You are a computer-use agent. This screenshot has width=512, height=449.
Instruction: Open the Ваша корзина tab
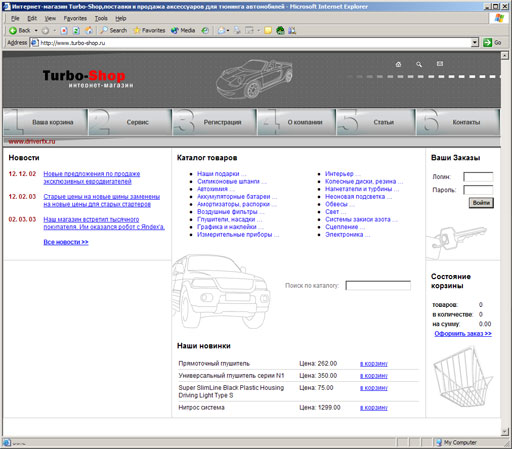[45, 122]
